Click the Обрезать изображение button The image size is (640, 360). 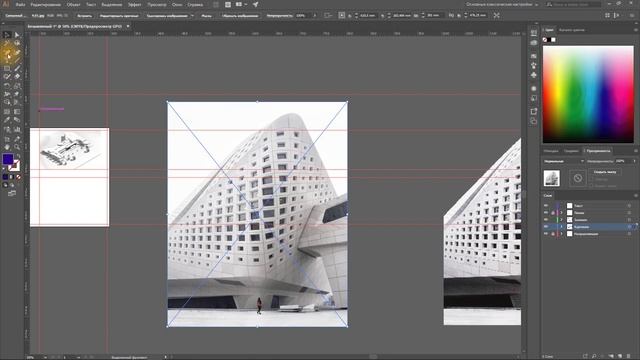pos(240,16)
